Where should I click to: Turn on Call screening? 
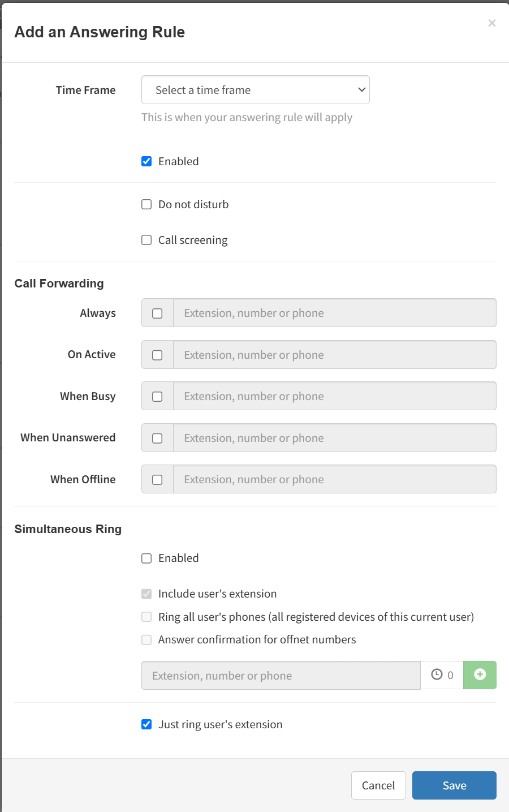pyautogui.click(x=146, y=240)
